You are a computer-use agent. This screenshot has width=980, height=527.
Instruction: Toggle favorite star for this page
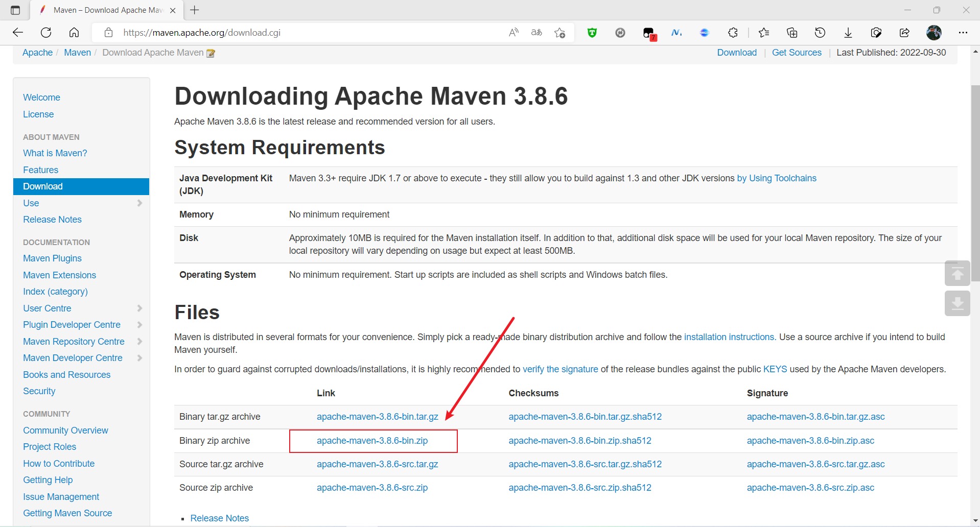point(560,32)
